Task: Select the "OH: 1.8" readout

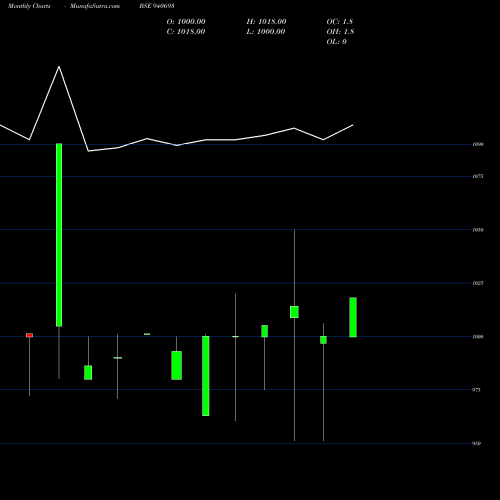Action: pos(340,32)
